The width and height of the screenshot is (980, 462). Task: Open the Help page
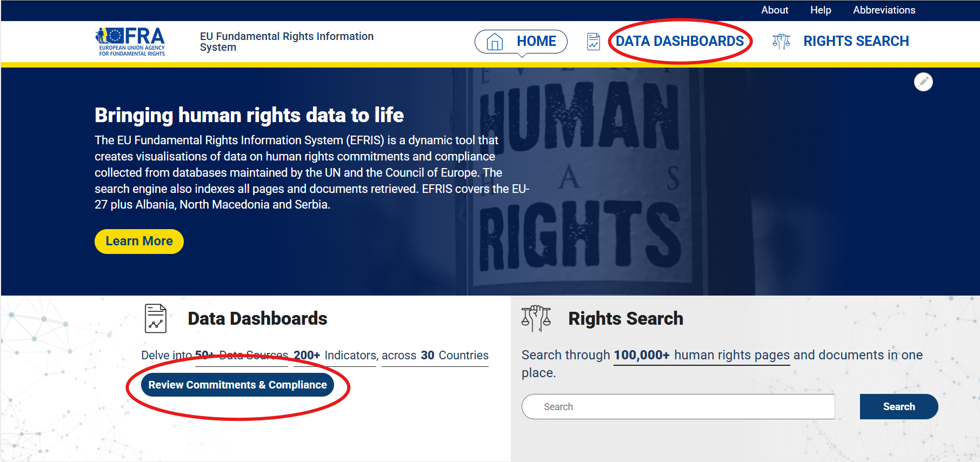[x=821, y=10]
